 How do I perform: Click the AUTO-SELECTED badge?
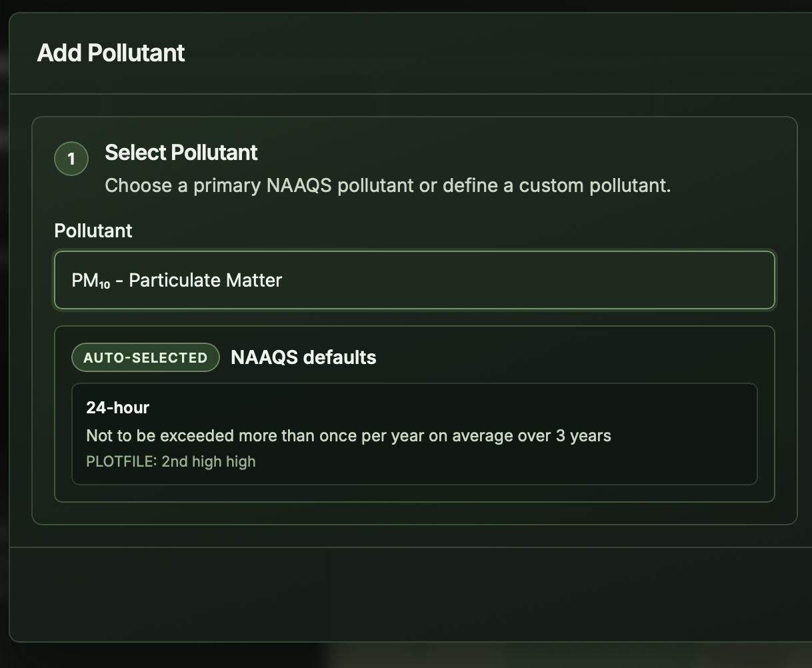click(145, 357)
